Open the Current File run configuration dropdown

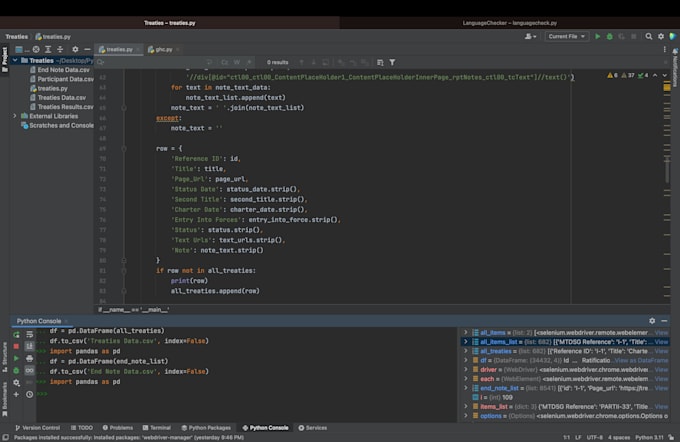click(x=566, y=36)
